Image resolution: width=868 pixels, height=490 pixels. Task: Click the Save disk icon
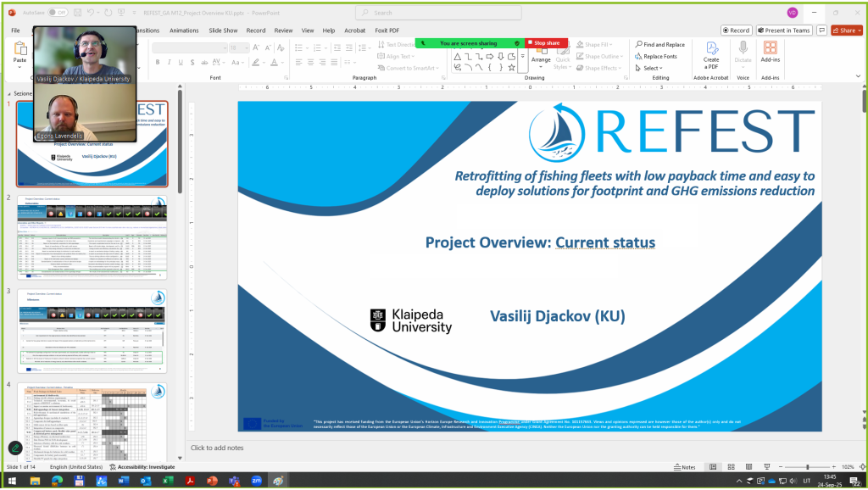point(77,12)
